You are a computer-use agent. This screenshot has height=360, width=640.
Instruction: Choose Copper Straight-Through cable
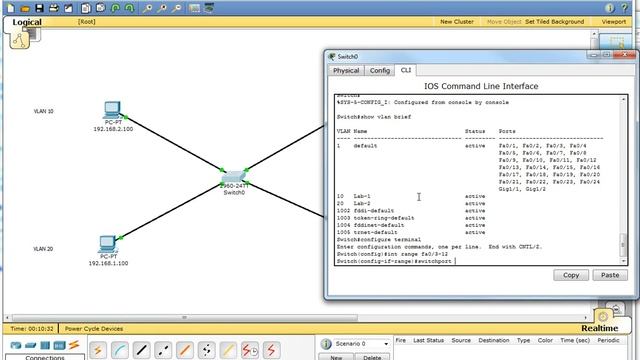point(141,350)
